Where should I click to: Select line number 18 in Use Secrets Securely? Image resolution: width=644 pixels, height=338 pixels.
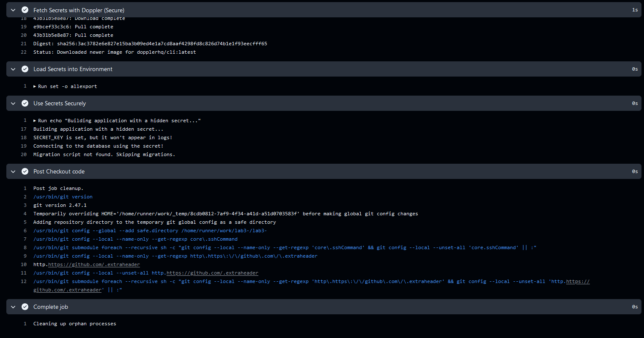click(x=24, y=137)
